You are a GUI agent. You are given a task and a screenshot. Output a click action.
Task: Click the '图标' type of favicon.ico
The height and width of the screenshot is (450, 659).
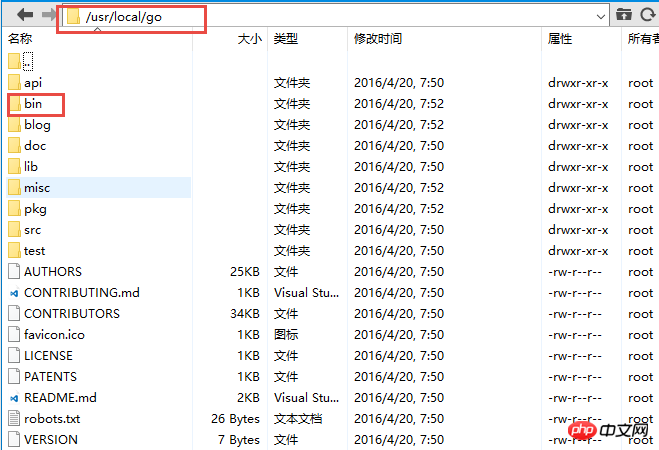(286, 335)
